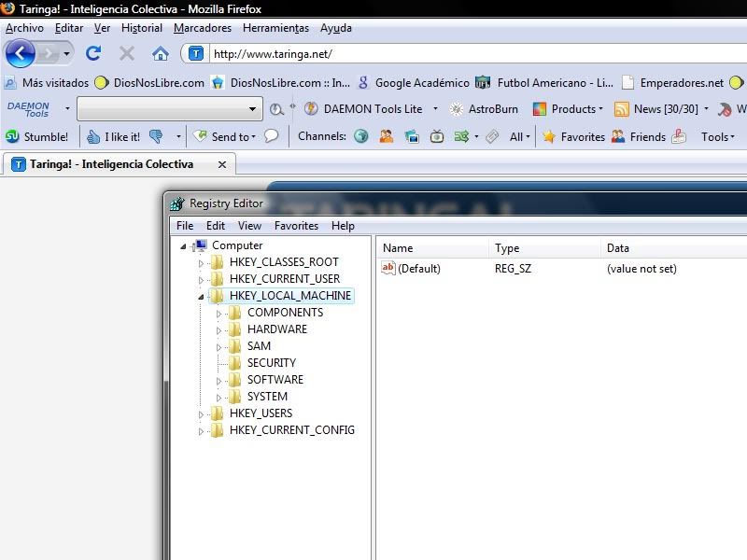Click the I like it! thumbs-up icon
The image size is (747, 560).
tap(92, 137)
